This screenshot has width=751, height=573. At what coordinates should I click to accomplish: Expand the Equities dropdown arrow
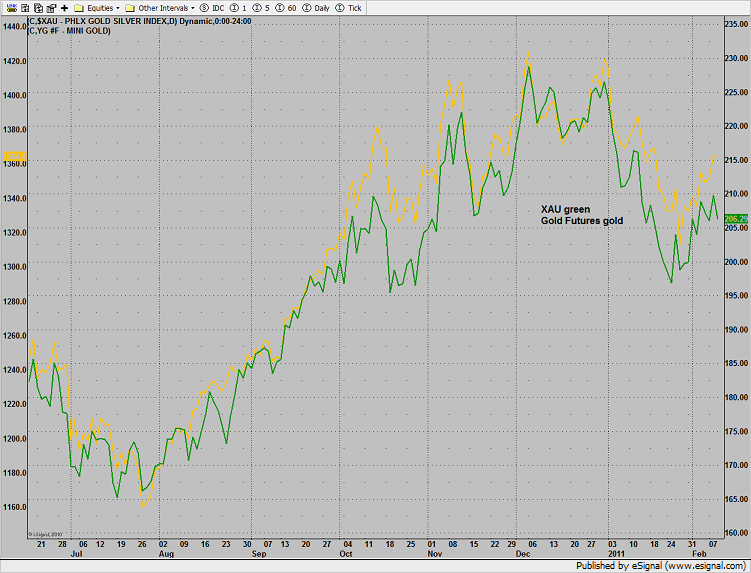pos(118,7)
